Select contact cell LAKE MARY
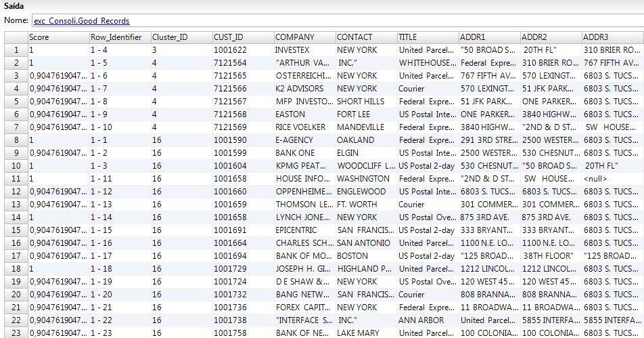This screenshot has height=338, width=644. tap(367, 333)
